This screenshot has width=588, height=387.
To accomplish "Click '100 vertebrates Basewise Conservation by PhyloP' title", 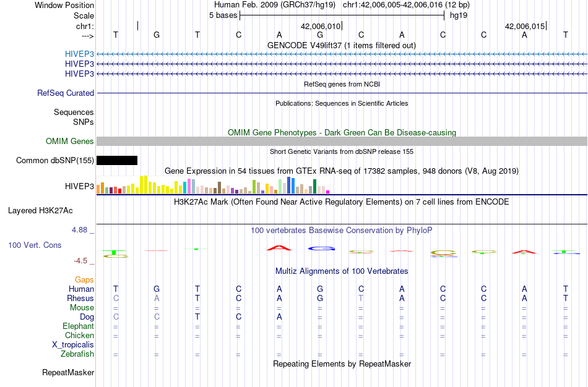I will (x=342, y=231).
